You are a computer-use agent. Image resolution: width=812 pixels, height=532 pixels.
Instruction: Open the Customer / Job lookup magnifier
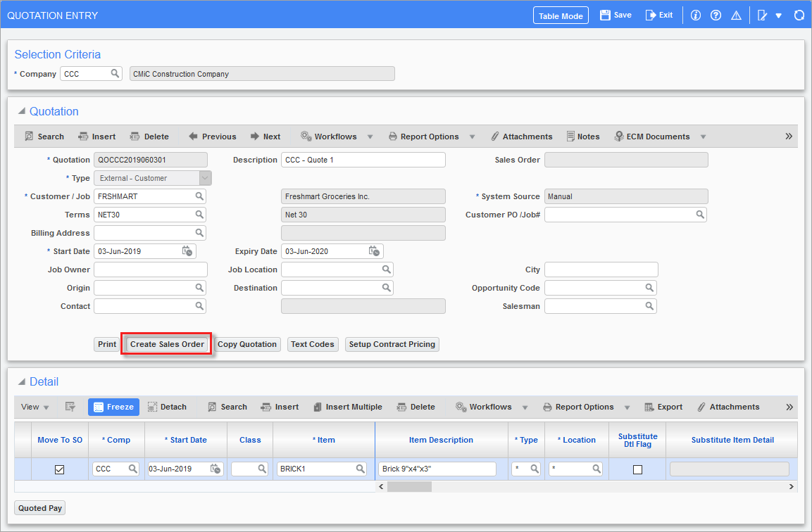click(199, 196)
